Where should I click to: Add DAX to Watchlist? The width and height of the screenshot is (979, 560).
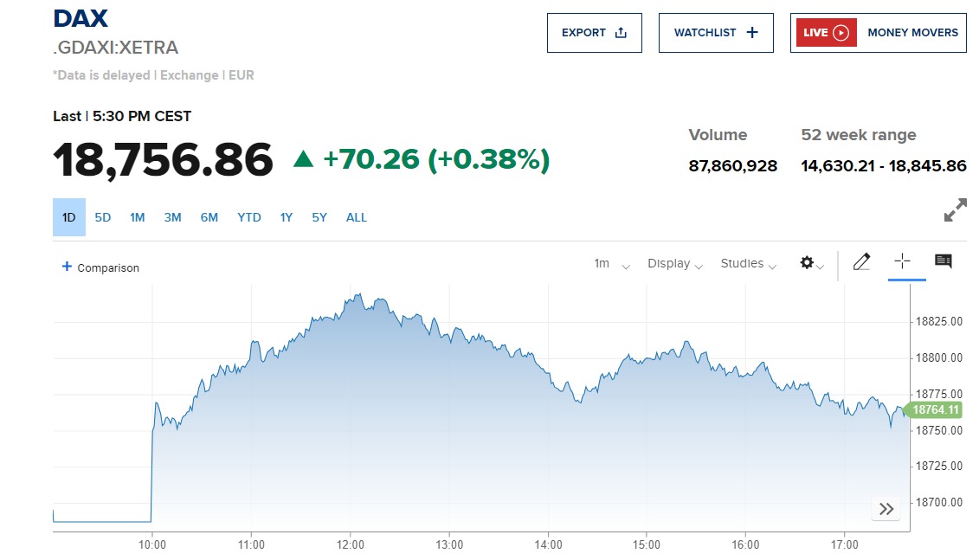point(716,33)
